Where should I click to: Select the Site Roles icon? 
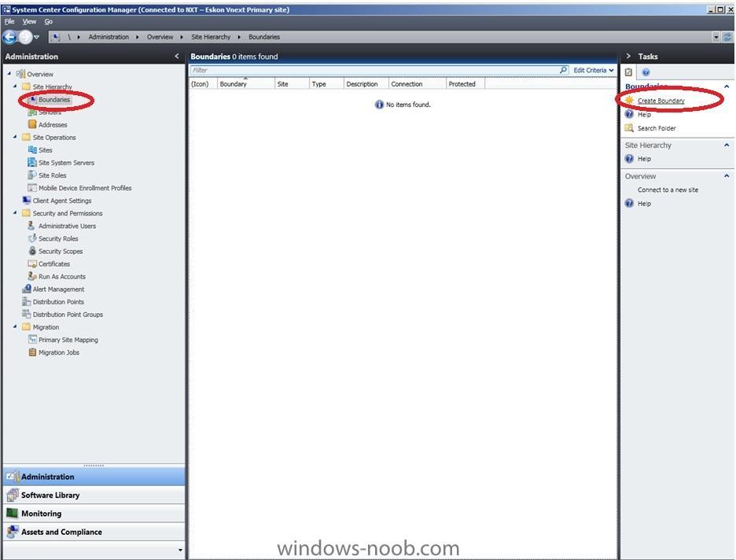(x=32, y=175)
